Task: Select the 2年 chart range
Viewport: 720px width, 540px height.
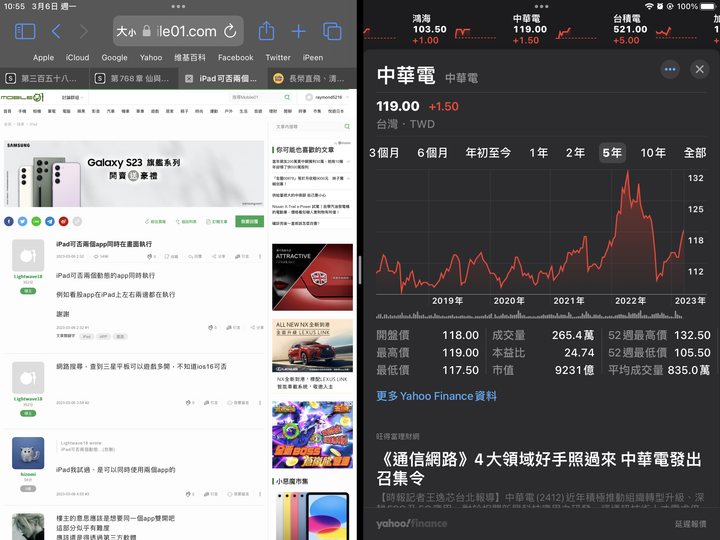Action: click(575, 153)
